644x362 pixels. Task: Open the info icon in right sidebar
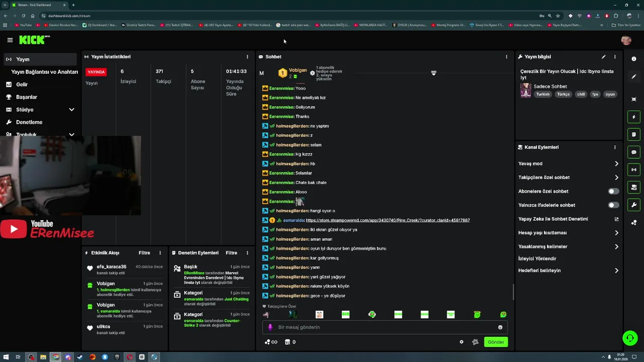pyautogui.click(x=633, y=59)
